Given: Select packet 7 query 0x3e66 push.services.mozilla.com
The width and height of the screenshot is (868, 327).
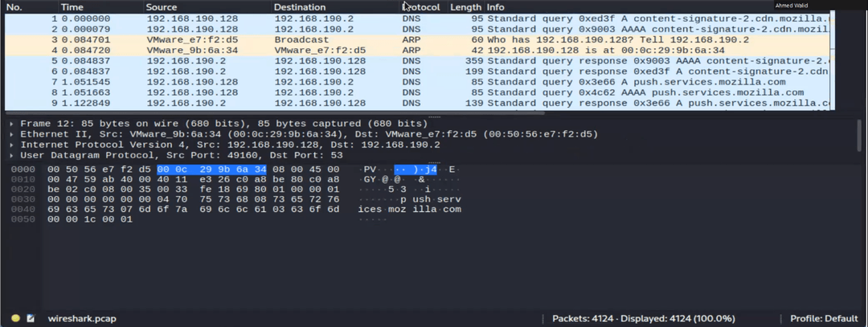Looking at the screenshot, I should (x=418, y=82).
